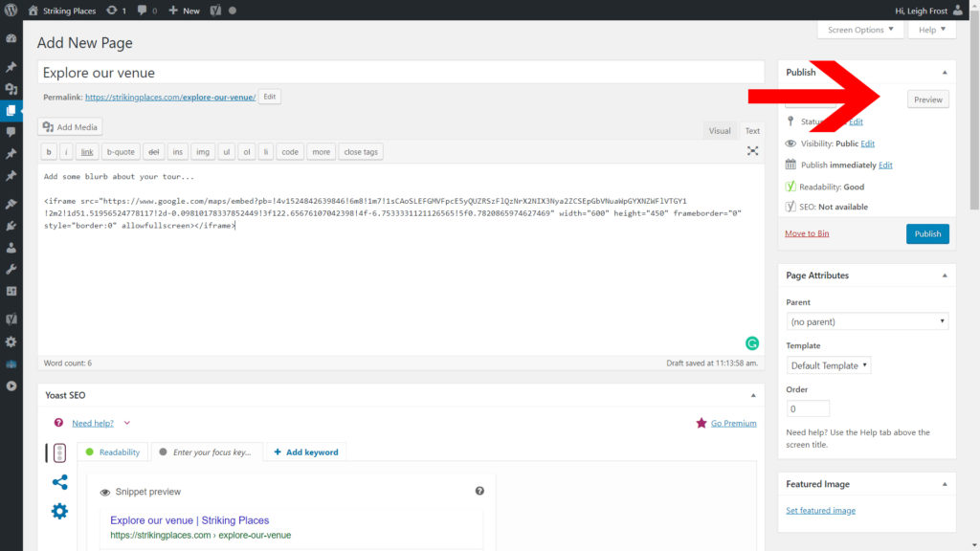Open the Media library sidebar icon

11,89
